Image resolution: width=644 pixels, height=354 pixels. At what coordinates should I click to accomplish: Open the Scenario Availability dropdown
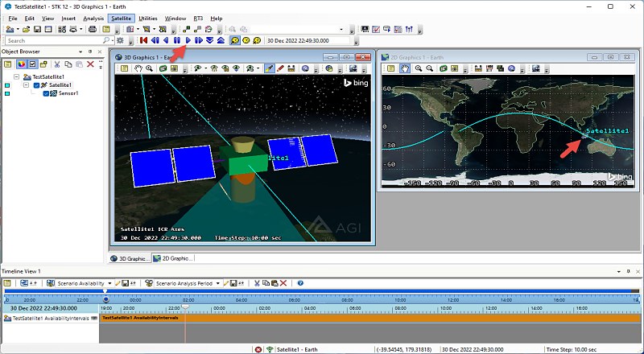coord(109,283)
